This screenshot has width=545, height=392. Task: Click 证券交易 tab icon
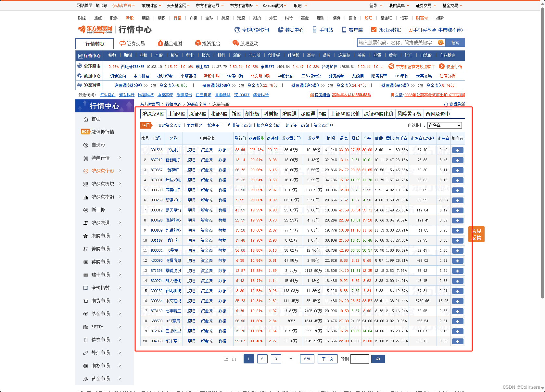click(122, 43)
